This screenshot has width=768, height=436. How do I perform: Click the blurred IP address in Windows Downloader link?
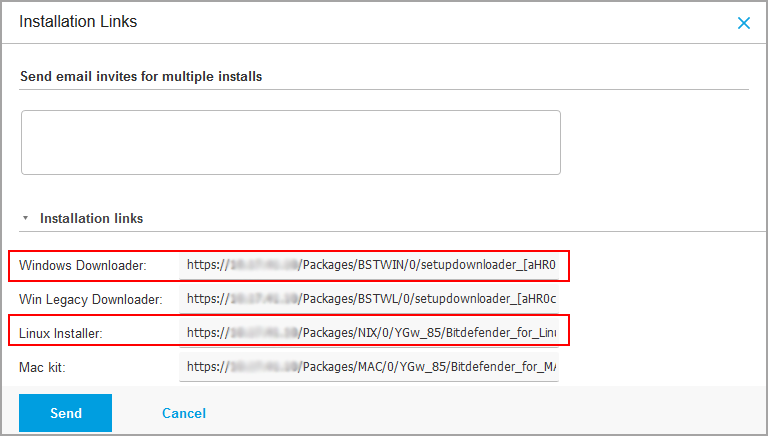265,266
